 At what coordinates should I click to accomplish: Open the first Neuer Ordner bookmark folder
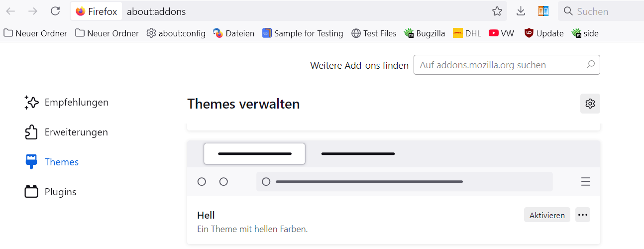click(35, 33)
